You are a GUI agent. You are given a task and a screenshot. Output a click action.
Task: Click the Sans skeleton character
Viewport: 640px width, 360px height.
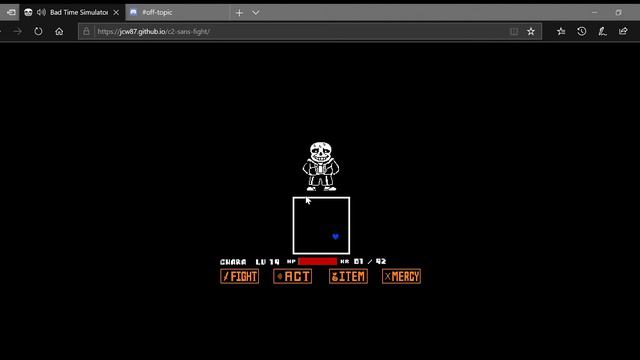321,166
